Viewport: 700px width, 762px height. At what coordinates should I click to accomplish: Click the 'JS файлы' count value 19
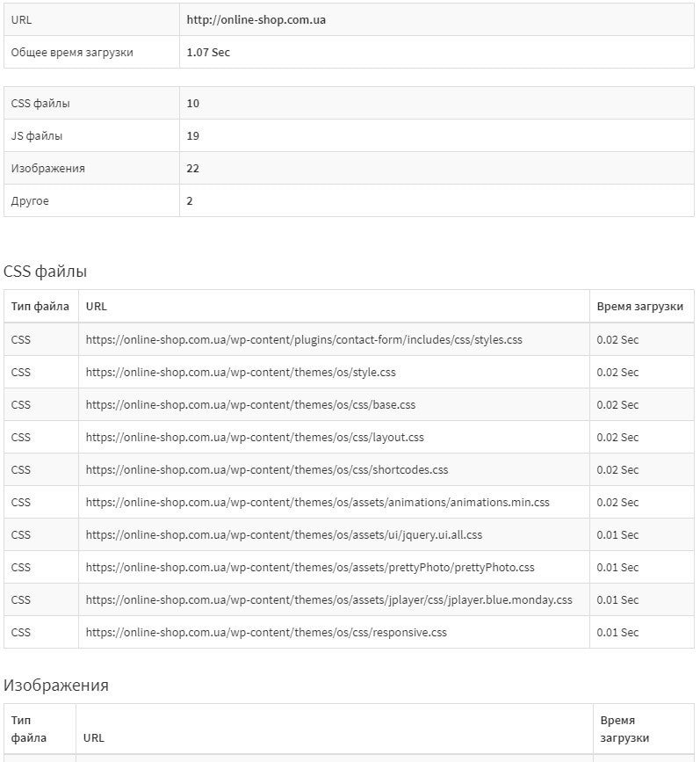[x=193, y=135]
